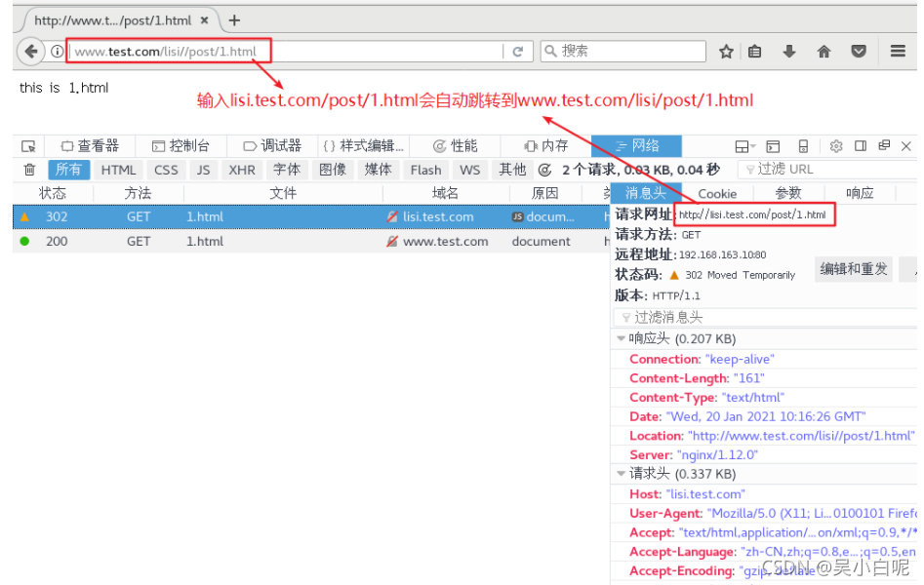The width and height of the screenshot is (924, 585).
Task: Open the Pocket icon in toolbar
Action: click(859, 52)
